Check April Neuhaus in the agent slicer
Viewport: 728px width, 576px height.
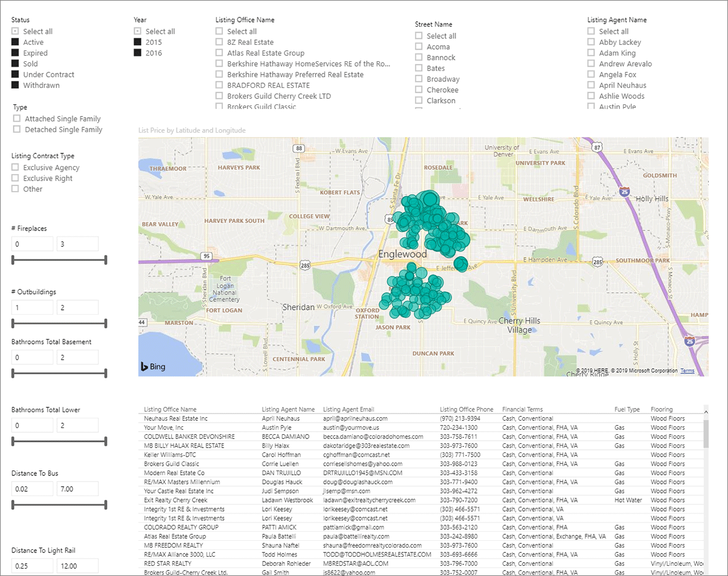click(591, 85)
